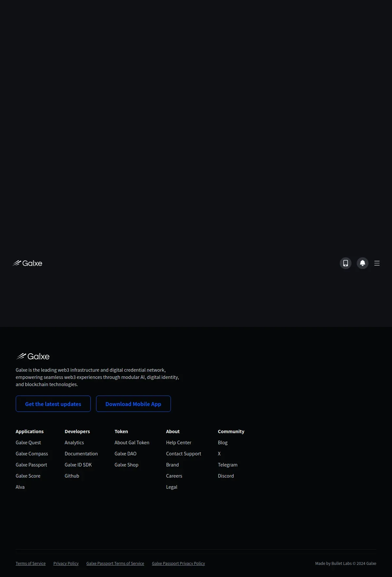The width and height of the screenshot is (392, 577).
Task: Click the Applications column heading
Action: [30, 432]
